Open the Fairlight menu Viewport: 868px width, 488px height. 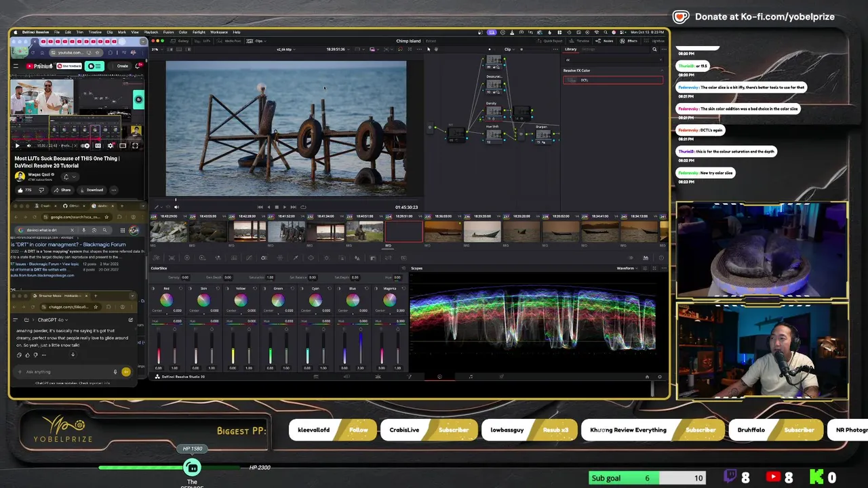[199, 32]
